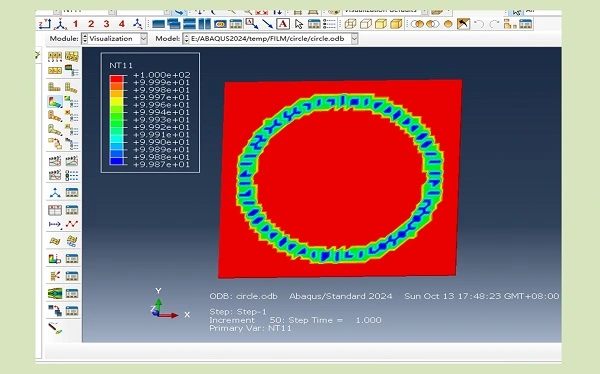Plot contours on deformed shape
Viewport: 600px width, 374px height.
(x=55, y=102)
